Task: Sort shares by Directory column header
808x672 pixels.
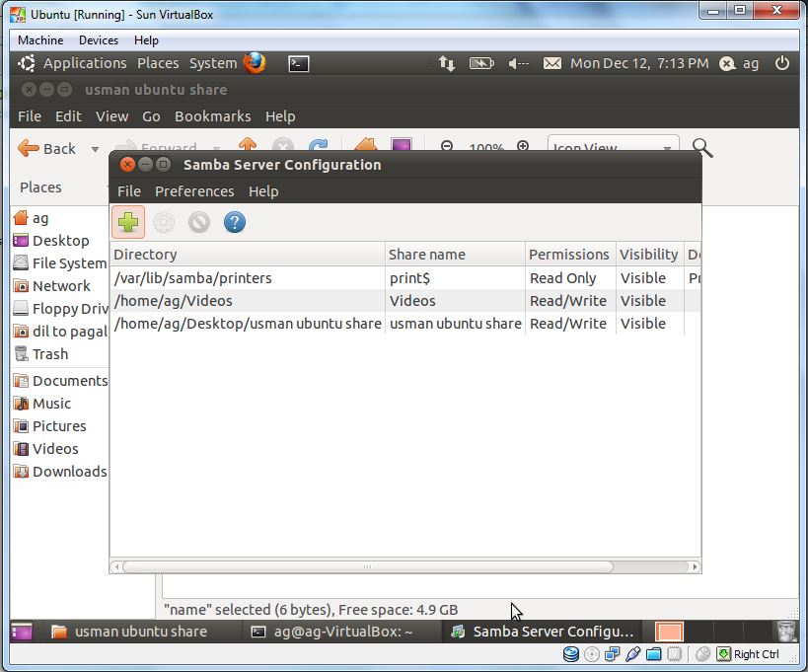Action: [x=248, y=254]
